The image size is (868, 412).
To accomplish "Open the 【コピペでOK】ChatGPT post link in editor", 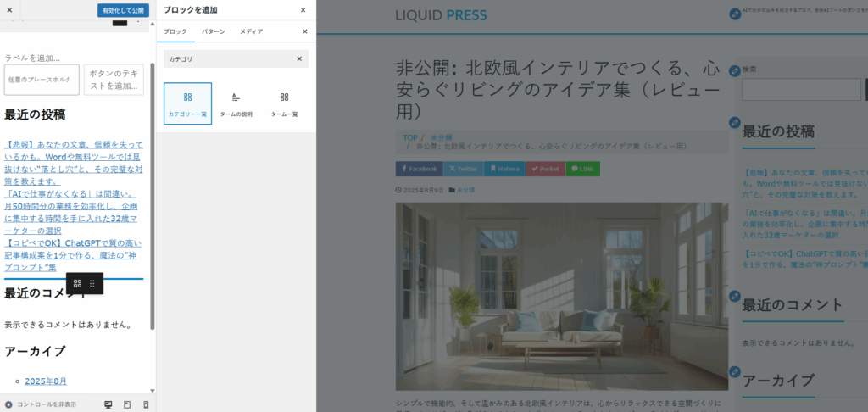I will tap(73, 255).
